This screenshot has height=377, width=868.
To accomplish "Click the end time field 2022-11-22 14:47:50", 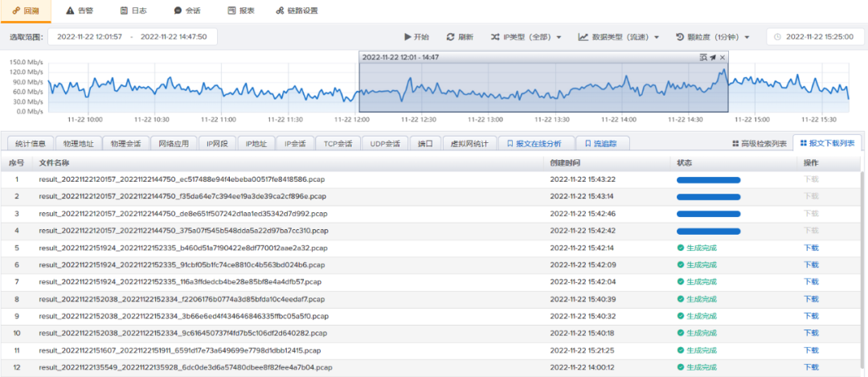I will click(174, 37).
